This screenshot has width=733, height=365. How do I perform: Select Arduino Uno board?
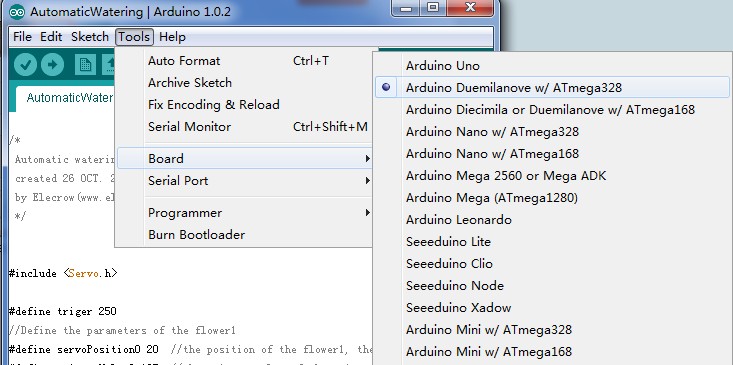[x=552, y=66]
